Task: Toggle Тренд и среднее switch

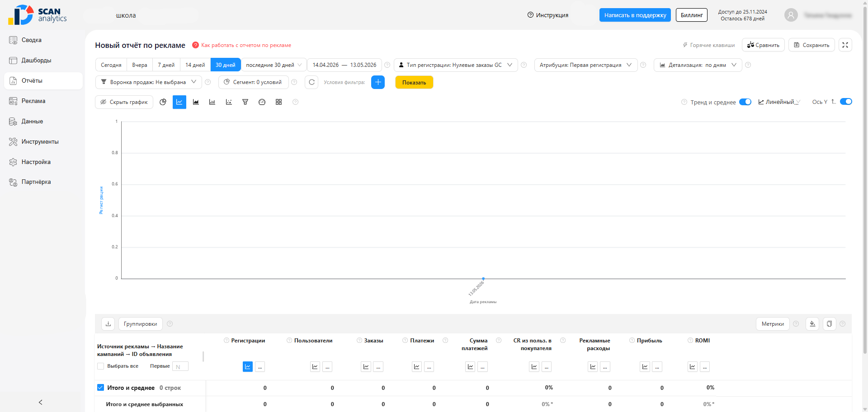Action: pos(745,102)
